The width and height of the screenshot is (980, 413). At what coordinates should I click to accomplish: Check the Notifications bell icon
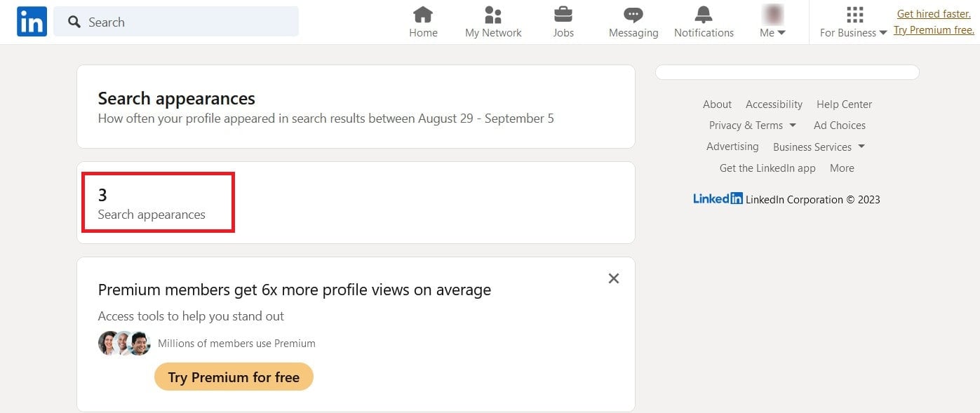pyautogui.click(x=704, y=15)
